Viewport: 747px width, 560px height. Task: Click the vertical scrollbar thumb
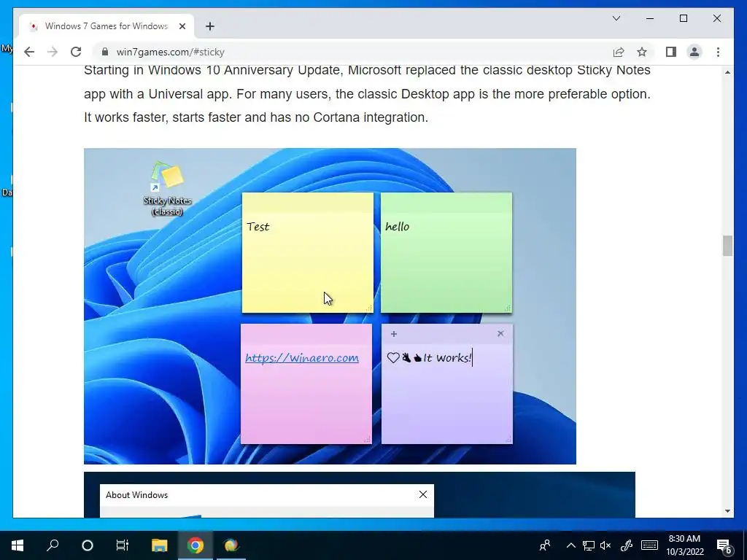727,246
